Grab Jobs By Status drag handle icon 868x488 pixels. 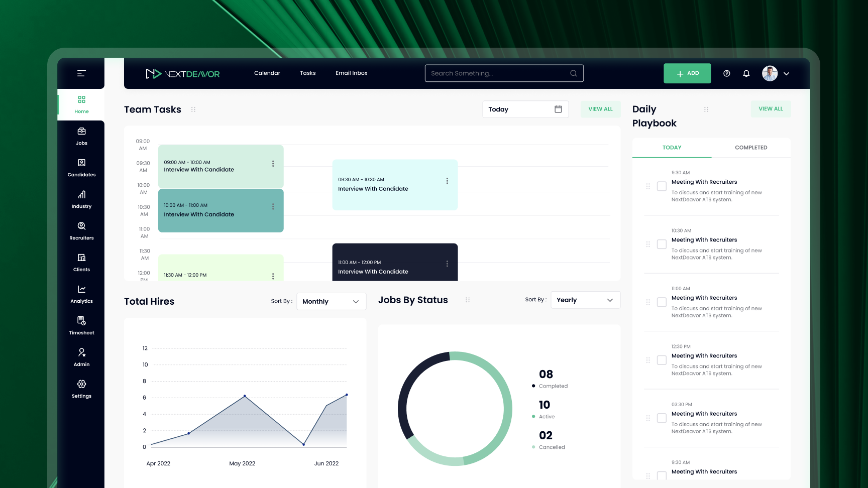click(x=468, y=300)
